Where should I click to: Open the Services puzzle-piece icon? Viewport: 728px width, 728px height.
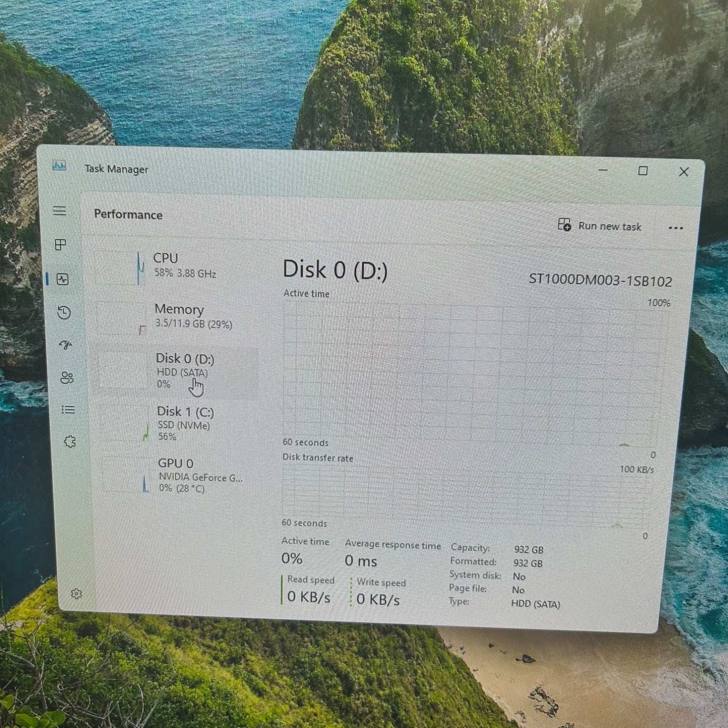pos(70,441)
